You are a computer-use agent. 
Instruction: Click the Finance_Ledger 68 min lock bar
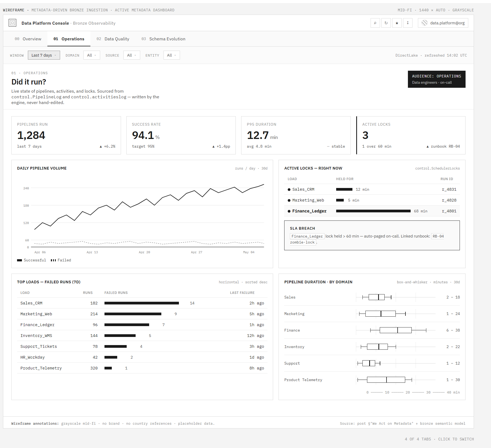click(373, 211)
